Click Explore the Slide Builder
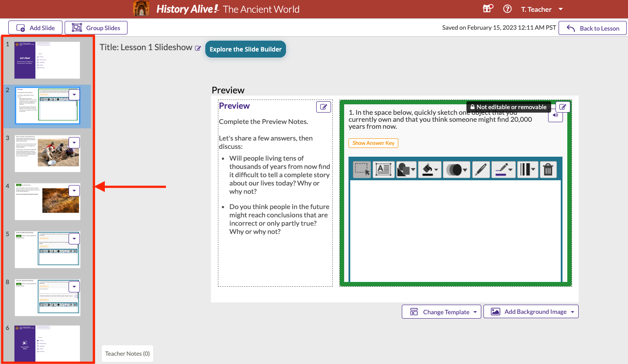This screenshot has height=364, width=628. pos(245,49)
